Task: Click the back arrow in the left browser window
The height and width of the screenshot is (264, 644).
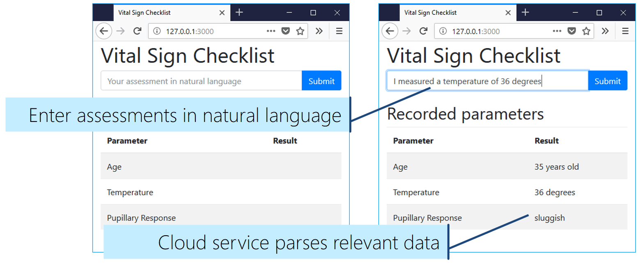Action: point(104,31)
